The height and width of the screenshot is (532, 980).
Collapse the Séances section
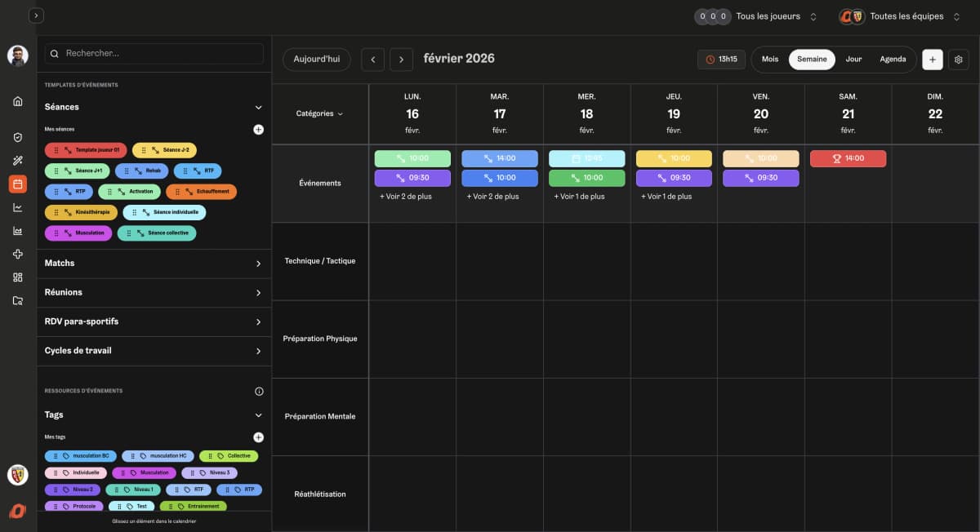[258, 107]
